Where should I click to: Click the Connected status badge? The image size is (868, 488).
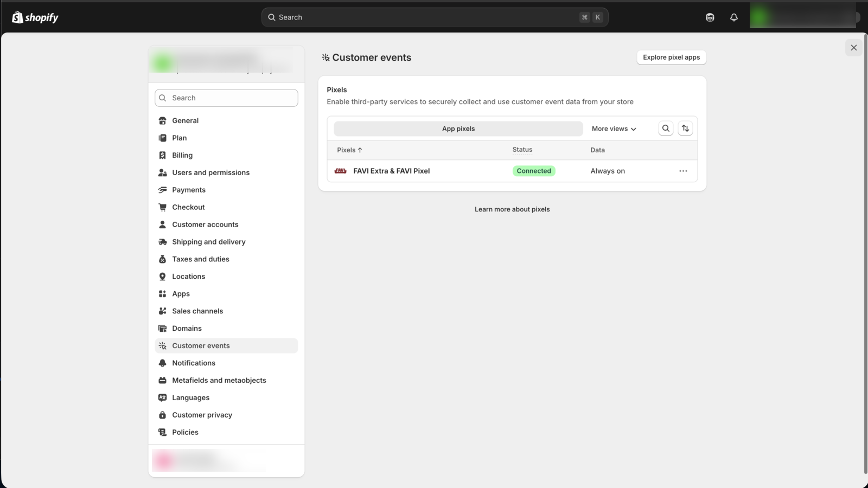tap(534, 171)
